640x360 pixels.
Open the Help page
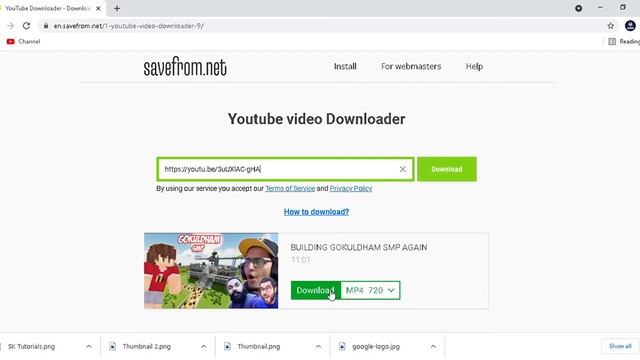(474, 67)
